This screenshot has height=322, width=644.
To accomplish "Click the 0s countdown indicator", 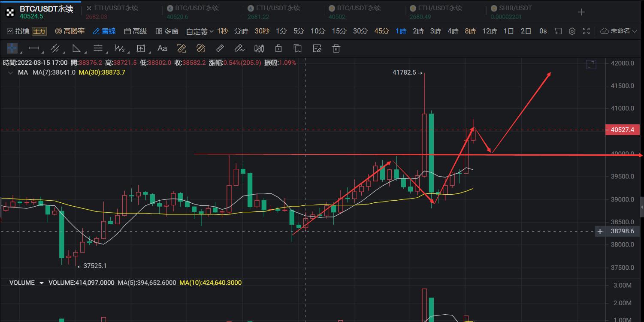I will tap(543, 31).
